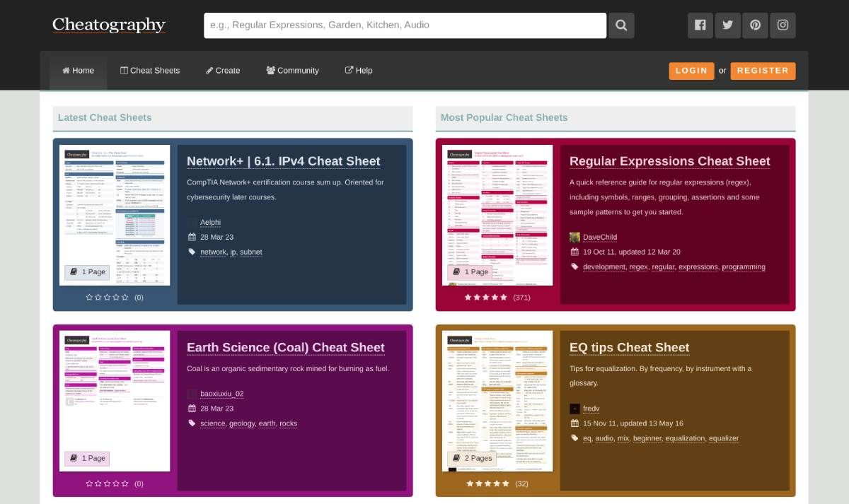Click the equalizer tag
This screenshot has width=849, height=504.
724,438
